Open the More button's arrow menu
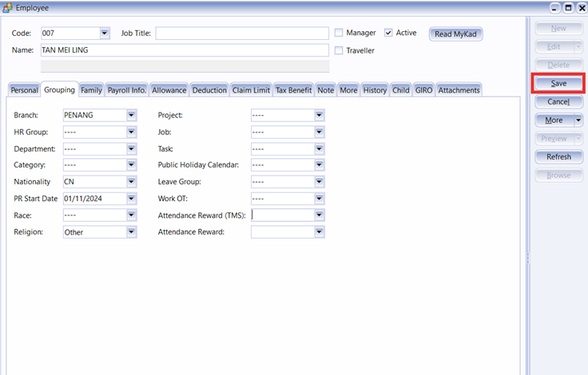 578,120
